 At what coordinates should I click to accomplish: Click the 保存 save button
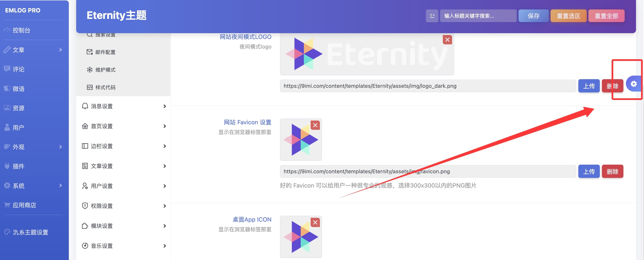click(533, 16)
